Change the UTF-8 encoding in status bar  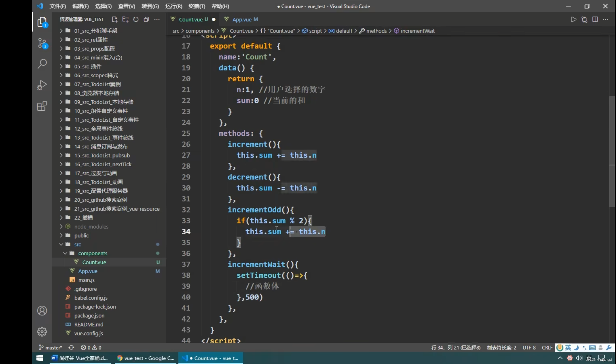point(529,348)
